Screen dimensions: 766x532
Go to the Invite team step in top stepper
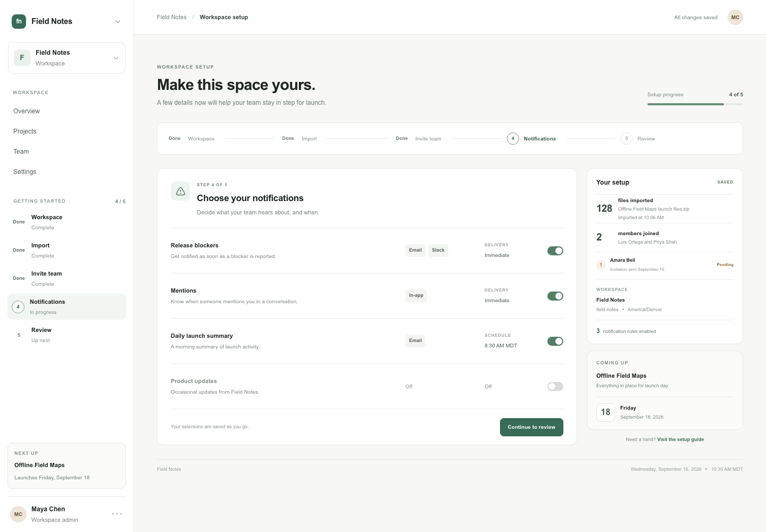[x=419, y=139]
